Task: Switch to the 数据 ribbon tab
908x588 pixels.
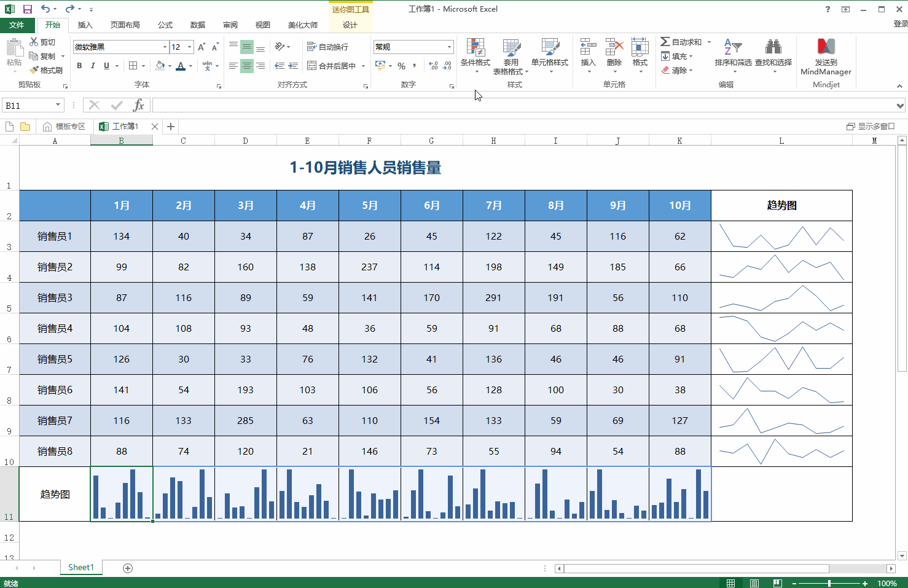Action: point(198,25)
